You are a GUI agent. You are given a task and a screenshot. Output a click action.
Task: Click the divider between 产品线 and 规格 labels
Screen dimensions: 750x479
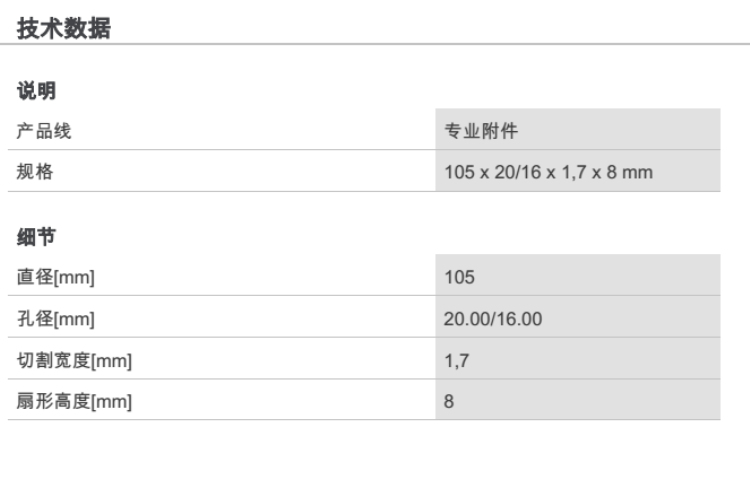(220, 151)
